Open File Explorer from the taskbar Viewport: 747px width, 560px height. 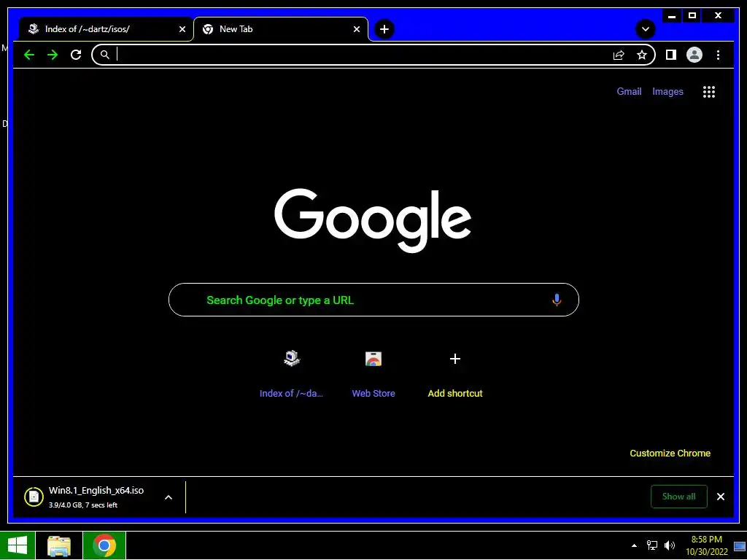coord(59,545)
